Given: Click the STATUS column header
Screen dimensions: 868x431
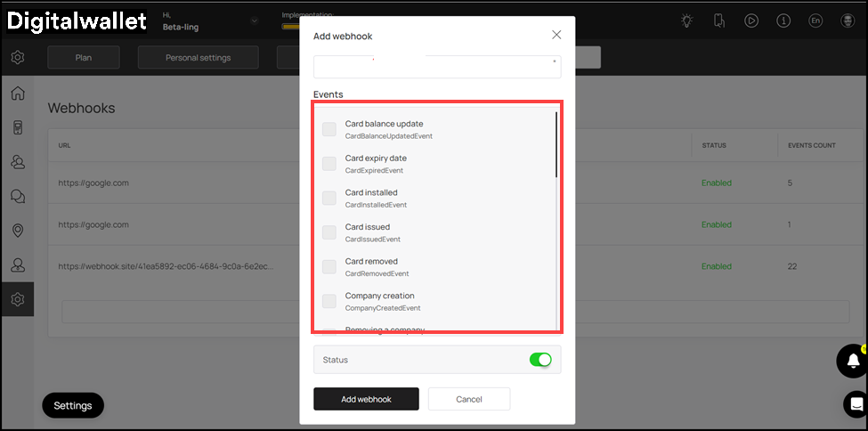Looking at the screenshot, I should (x=714, y=145).
